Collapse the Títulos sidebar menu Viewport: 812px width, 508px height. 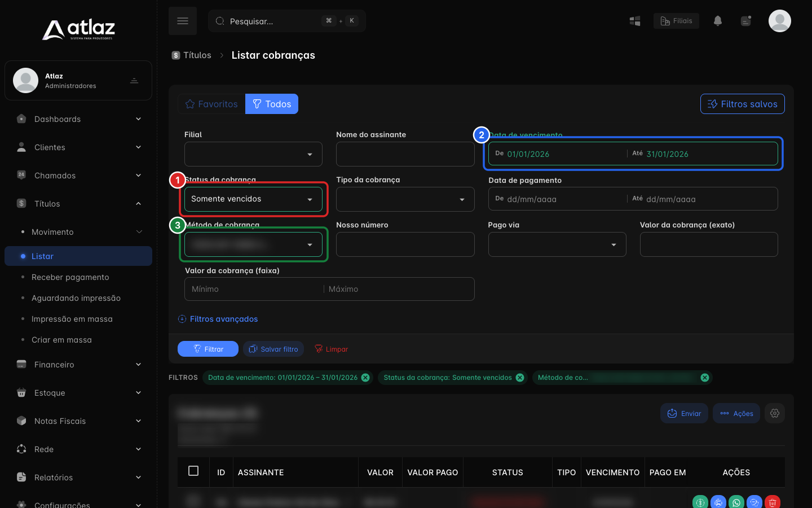tap(78, 204)
